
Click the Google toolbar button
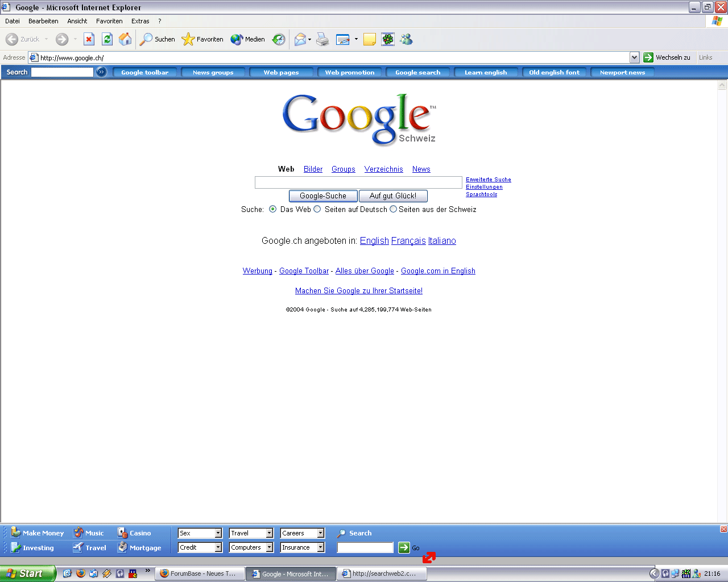[145, 72]
